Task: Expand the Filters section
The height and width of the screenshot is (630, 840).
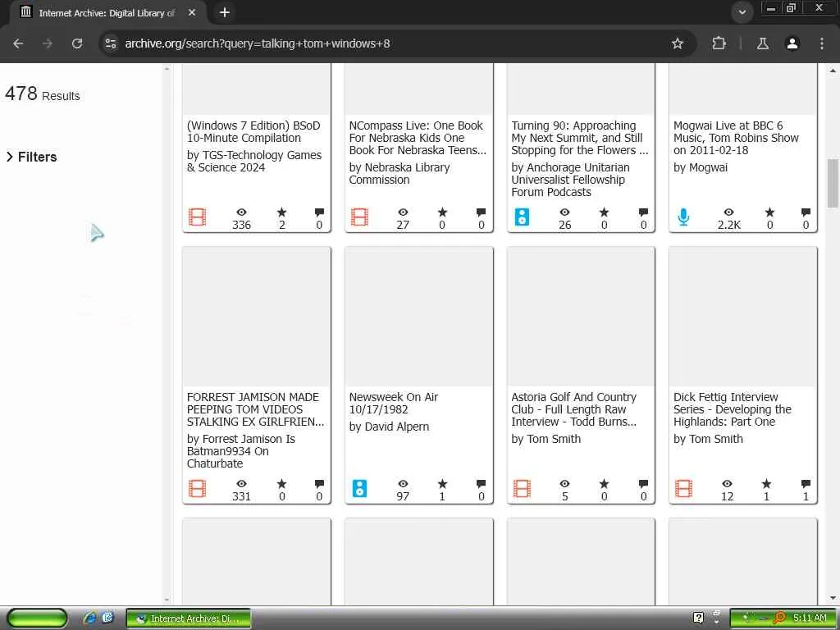Action: (32, 157)
